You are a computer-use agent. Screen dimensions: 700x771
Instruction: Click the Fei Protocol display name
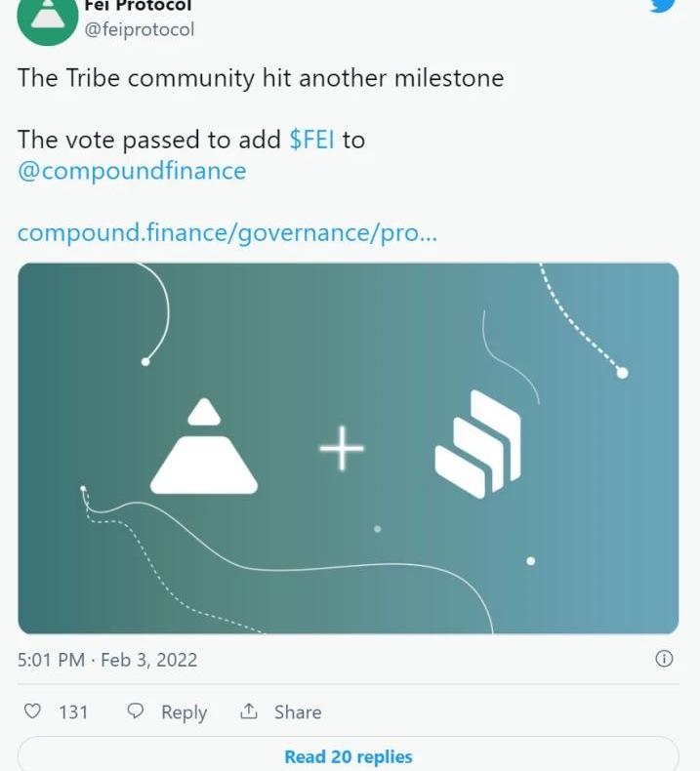point(138,6)
